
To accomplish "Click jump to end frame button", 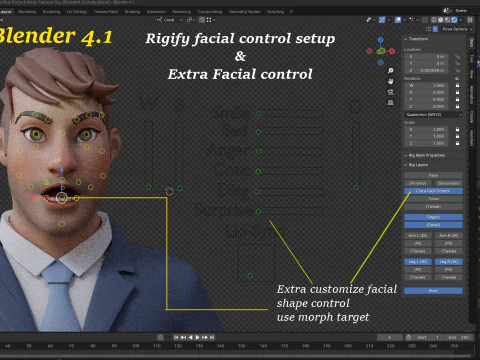I will pos(212,337).
